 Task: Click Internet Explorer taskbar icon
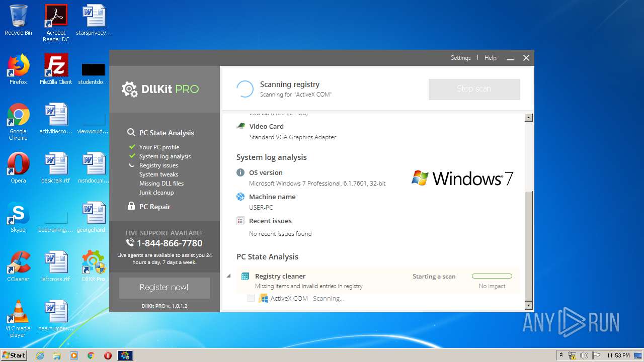point(40,355)
